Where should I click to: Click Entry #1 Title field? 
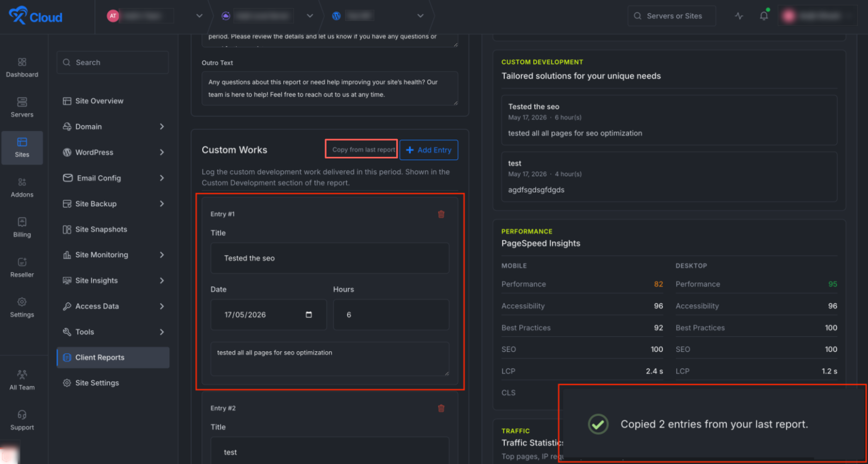click(330, 258)
